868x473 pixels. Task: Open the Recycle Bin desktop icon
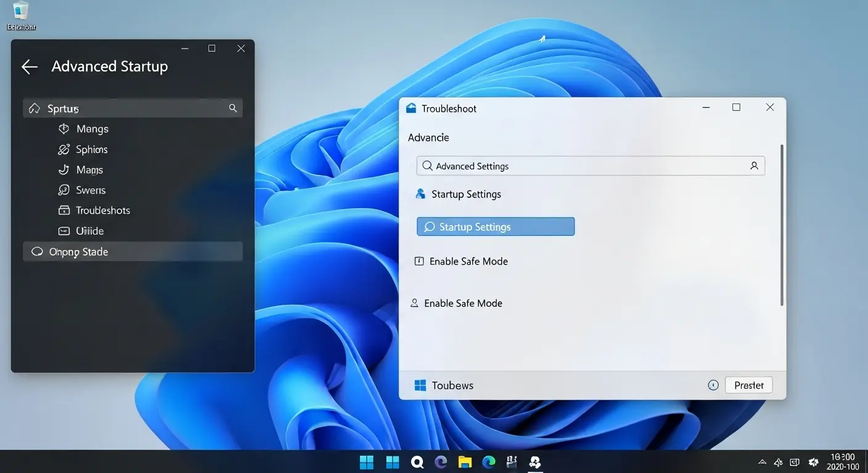point(21,16)
